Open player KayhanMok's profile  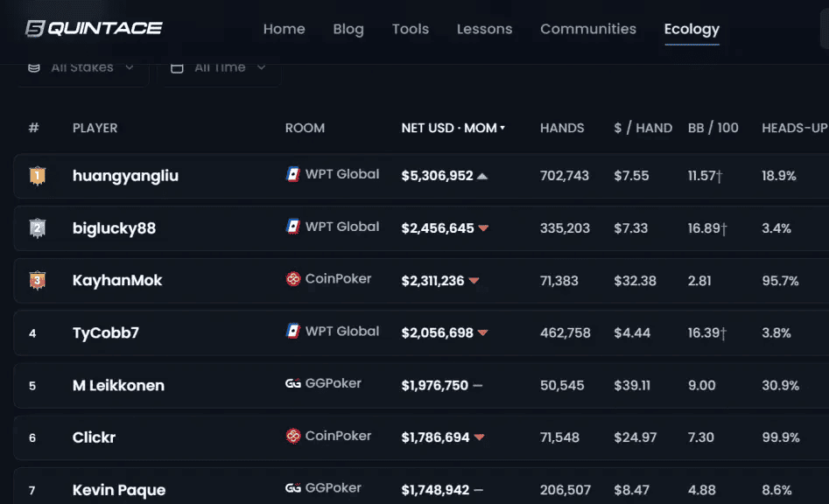[117, 281]
